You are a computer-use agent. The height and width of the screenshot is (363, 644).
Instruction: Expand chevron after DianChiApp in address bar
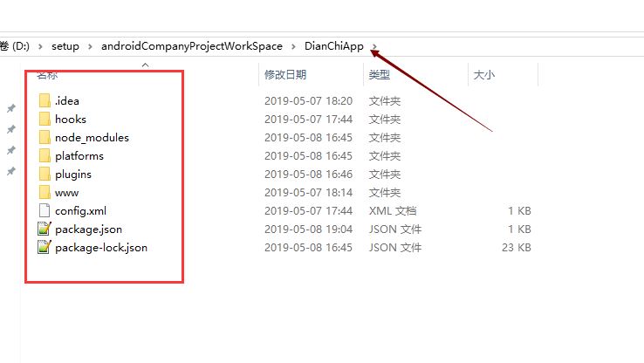(x=374, y=46)
